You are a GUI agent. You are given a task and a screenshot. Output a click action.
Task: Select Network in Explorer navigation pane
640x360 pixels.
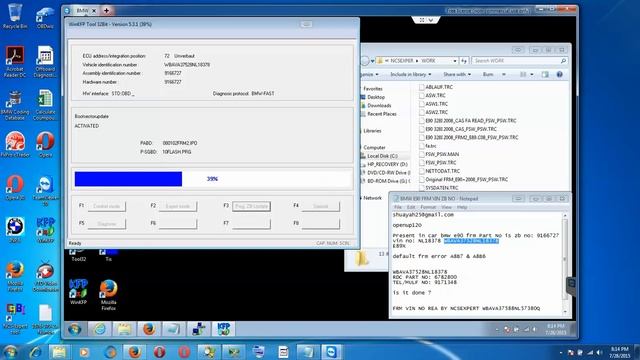coord(372,198)
